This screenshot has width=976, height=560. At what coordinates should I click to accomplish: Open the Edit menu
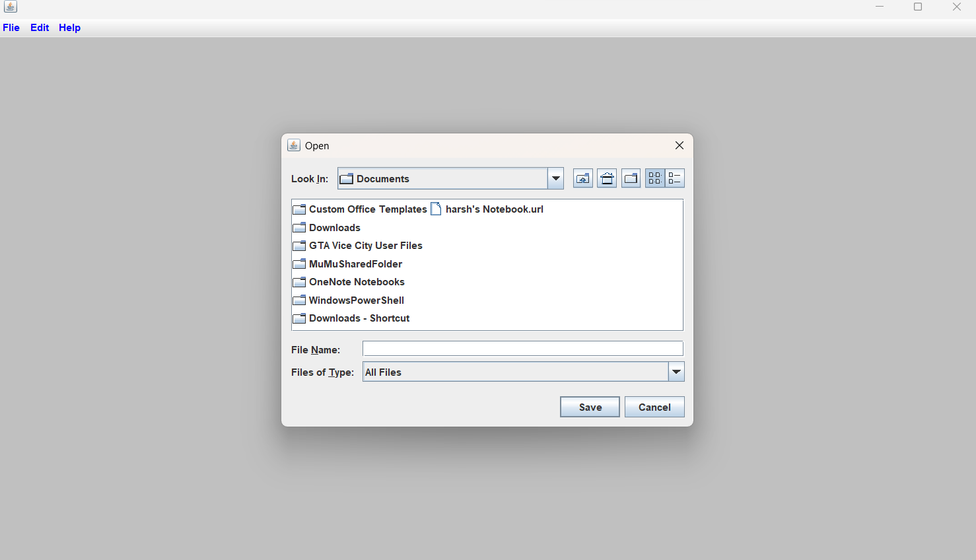click(x=39, y=28)
